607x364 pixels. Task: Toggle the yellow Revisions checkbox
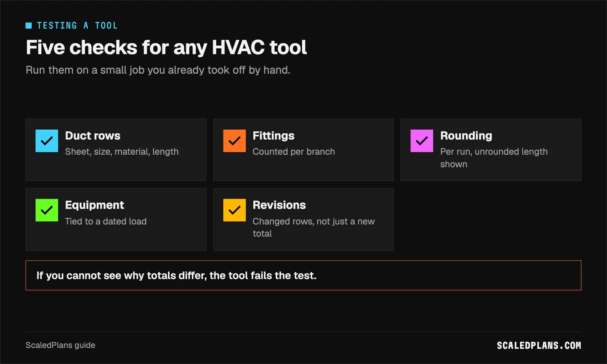point(234,210)
